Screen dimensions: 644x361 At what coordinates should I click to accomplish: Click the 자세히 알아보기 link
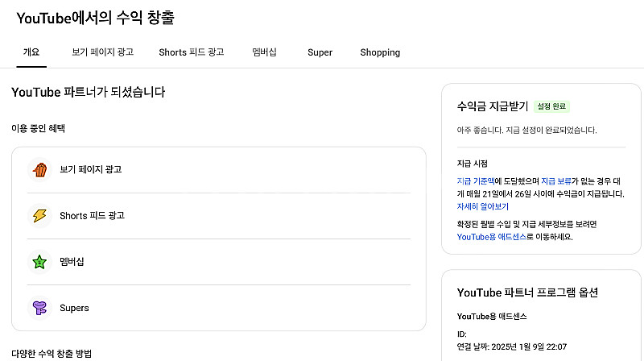pyautogui.click(x=482, y=206)
